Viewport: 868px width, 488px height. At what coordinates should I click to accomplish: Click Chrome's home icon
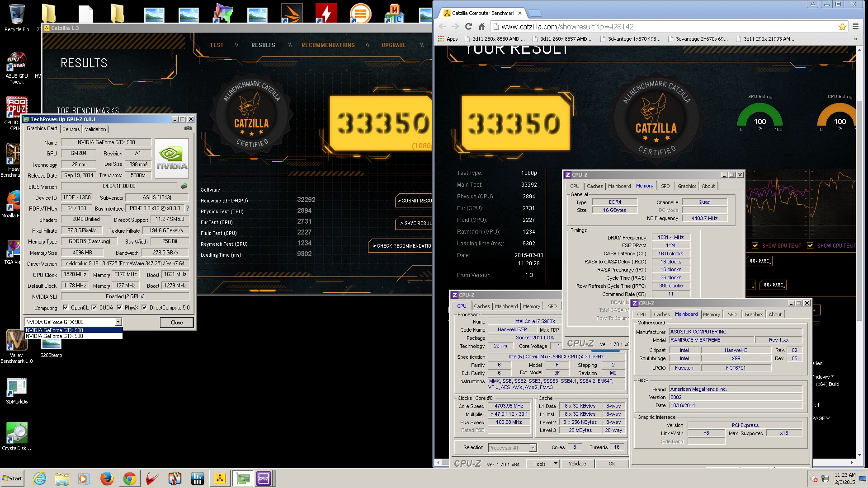(x=481, y=27)
